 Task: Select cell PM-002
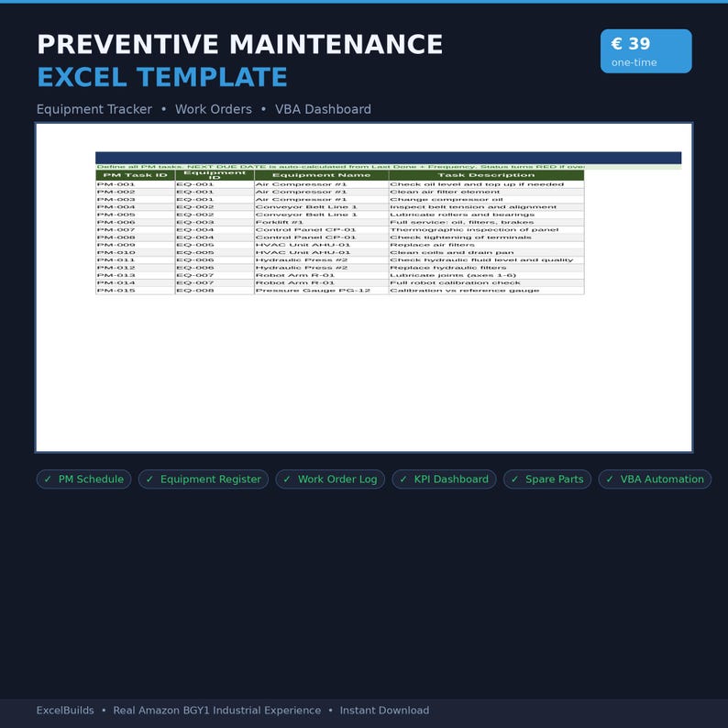tap(135, 192)
